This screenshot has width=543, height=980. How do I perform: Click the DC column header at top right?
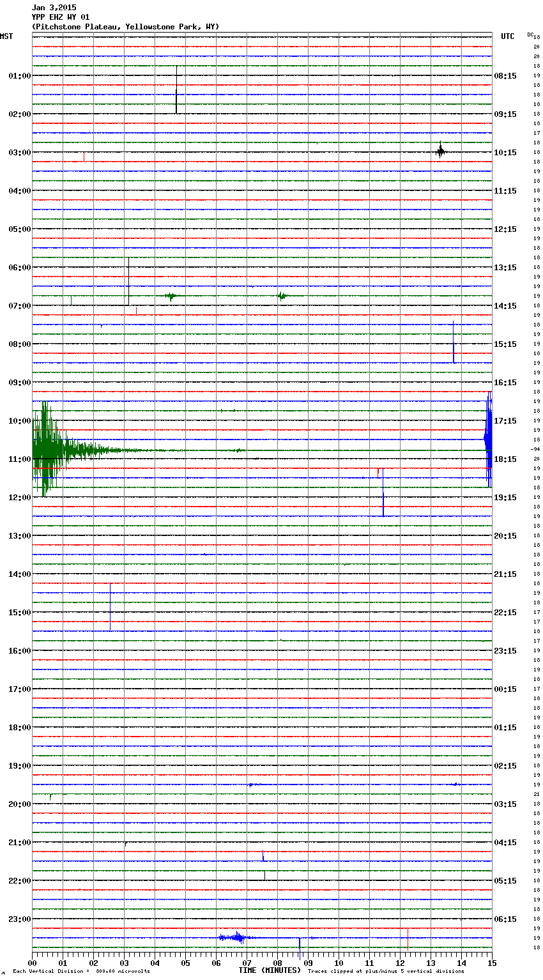tap(530, 34)
